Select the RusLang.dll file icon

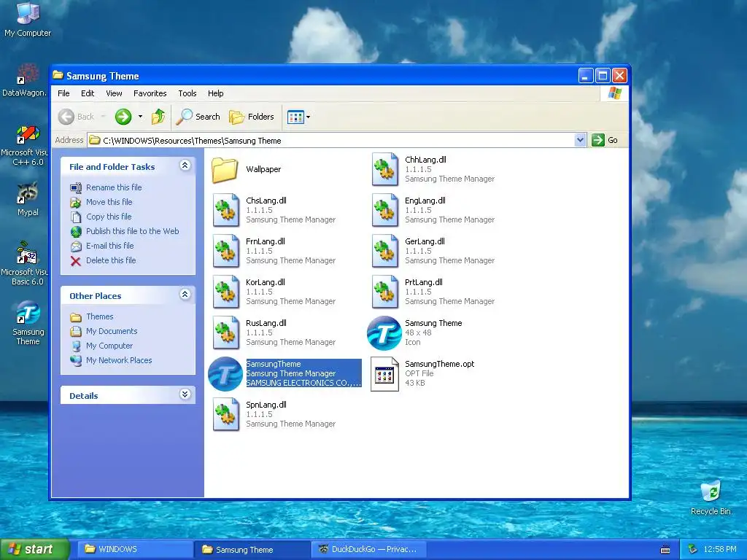pyautogui.click(x=226, y=332)
